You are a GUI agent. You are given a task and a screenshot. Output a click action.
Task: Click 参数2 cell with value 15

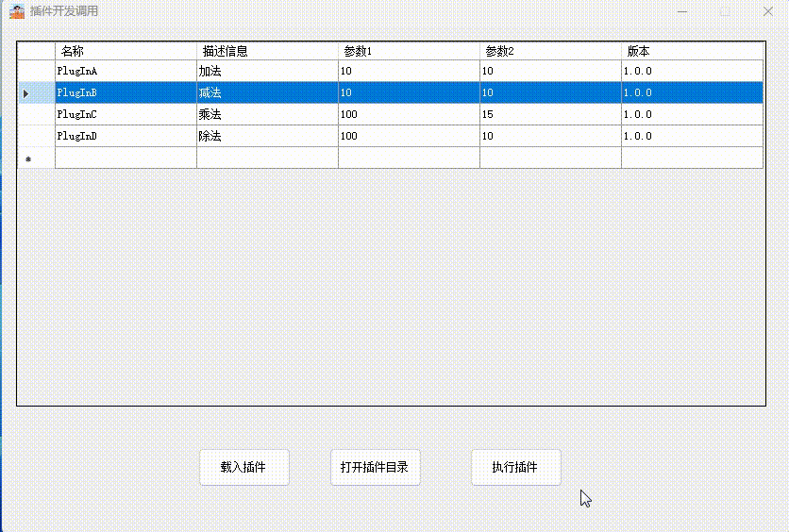tap(550, 114)
